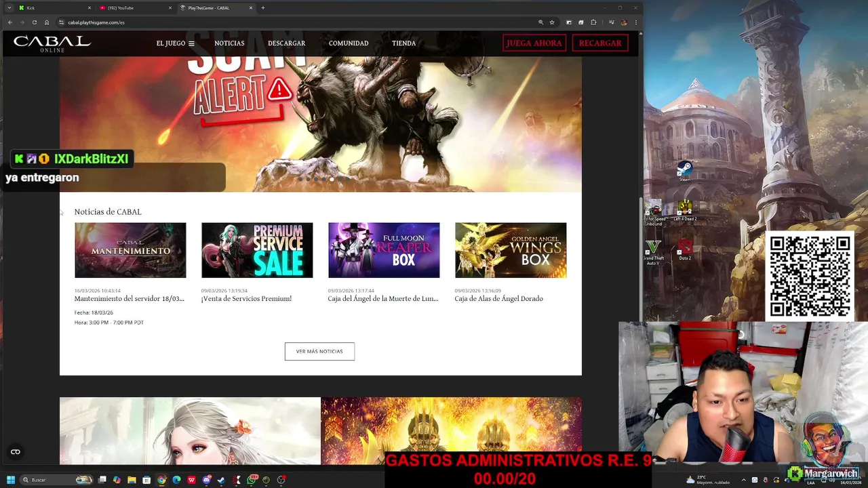Open the DESCARGAR menu item
This screenshot has width=868, height=488.
(x=286, y=43)
